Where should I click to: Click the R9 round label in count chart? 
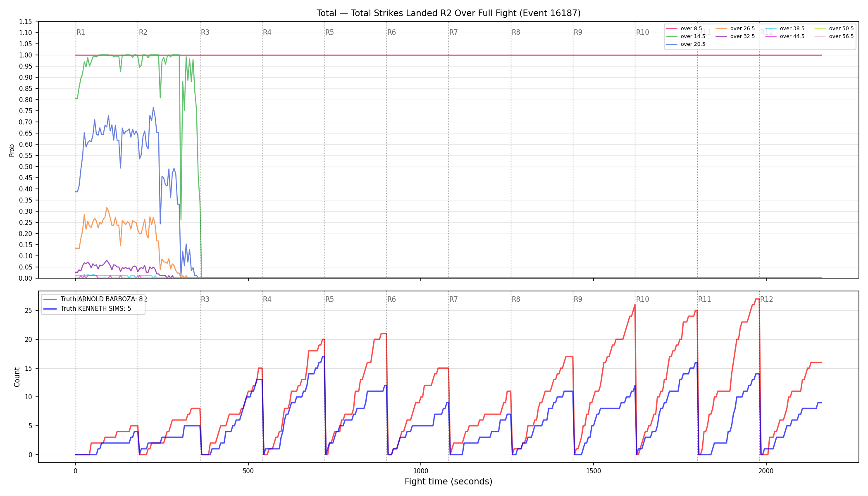(x=578, y=299)
